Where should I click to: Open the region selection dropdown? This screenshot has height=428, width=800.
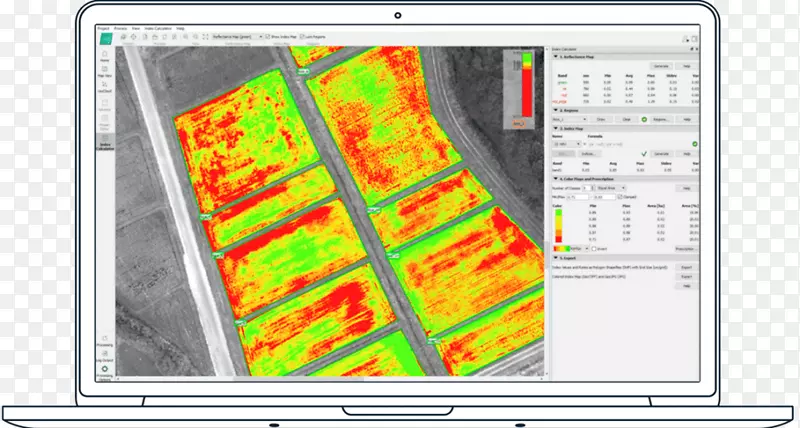pos(570,119)
